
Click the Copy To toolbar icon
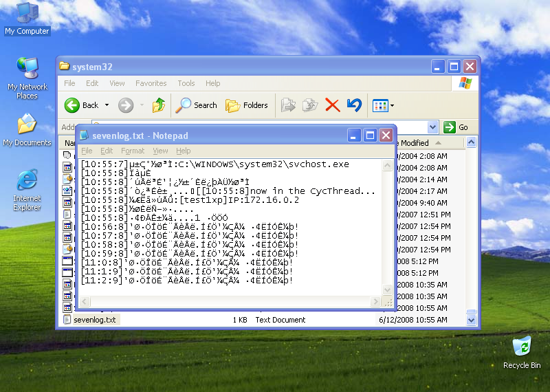click(310, 105)
